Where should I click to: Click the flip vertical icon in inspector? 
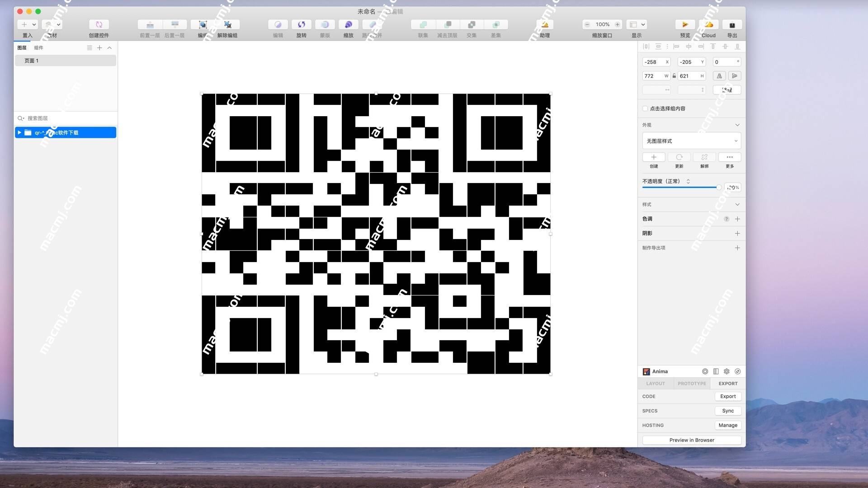click(735, 76)
